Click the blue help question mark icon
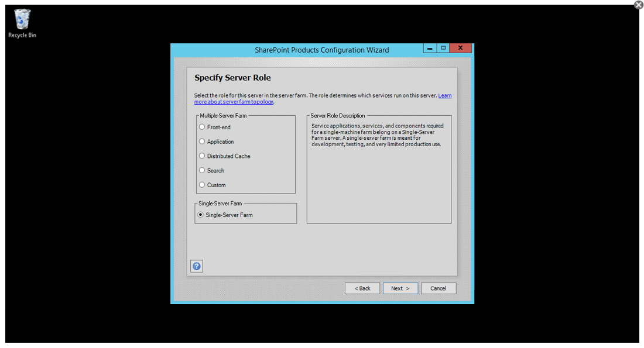Viewport: 644px width, 348px height. click(x=197, y=266)
